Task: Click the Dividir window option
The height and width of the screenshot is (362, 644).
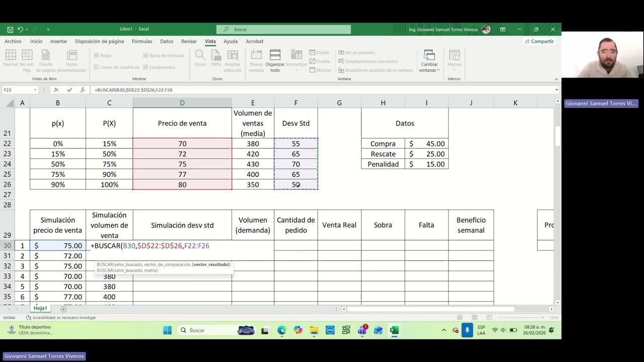Action: pos(319,53)
